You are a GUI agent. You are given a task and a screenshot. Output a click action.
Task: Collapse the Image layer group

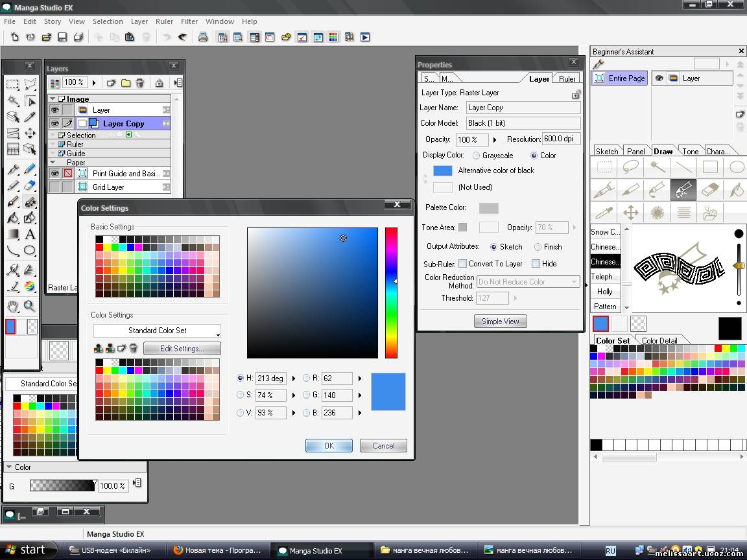click(53, 99)
